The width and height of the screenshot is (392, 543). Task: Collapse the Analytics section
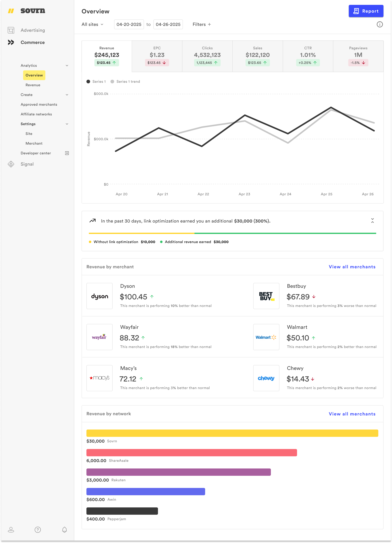pos(67,65)
